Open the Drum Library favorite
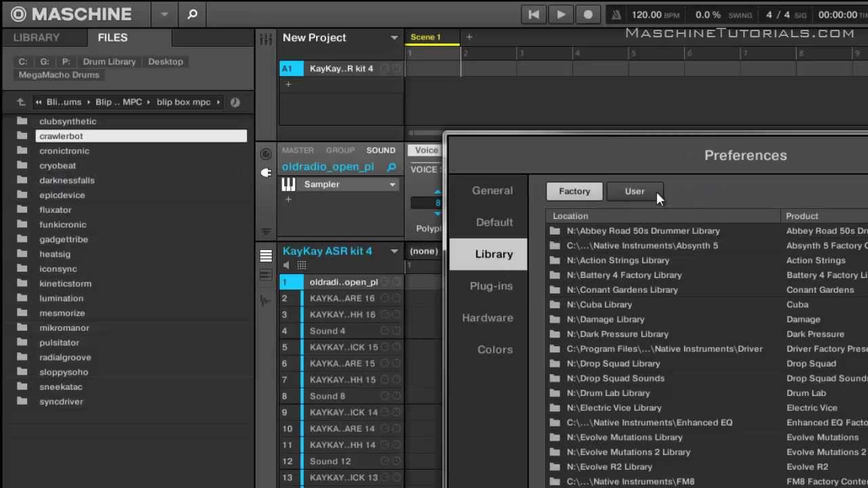The image size is (868, 488). point(109,62)
